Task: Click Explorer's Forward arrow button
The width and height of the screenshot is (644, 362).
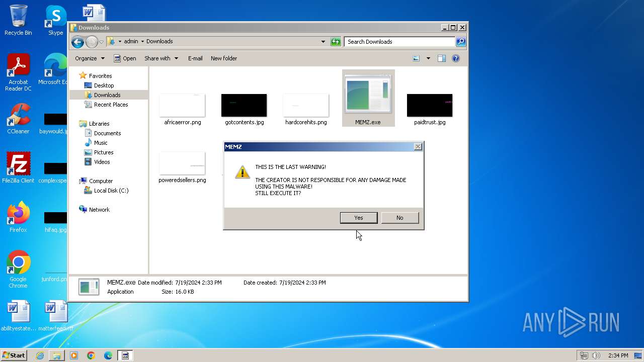Action: coord(92,42)
